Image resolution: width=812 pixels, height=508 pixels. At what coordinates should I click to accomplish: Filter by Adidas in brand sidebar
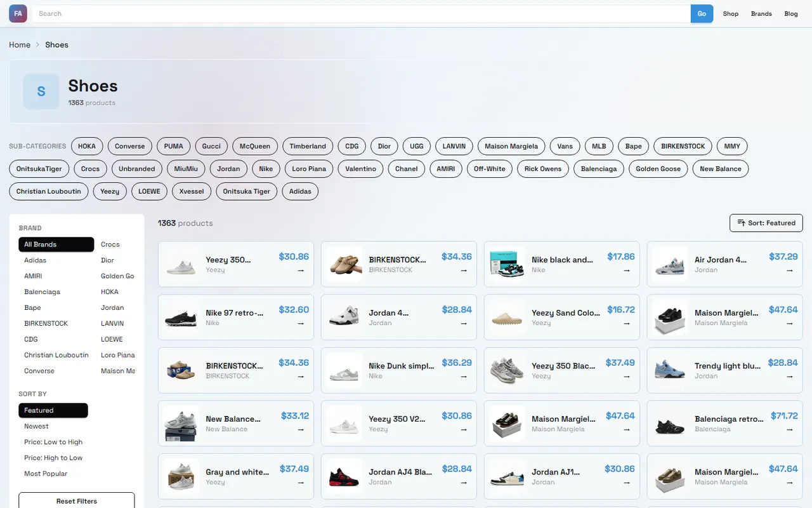[x=56, y=260]
